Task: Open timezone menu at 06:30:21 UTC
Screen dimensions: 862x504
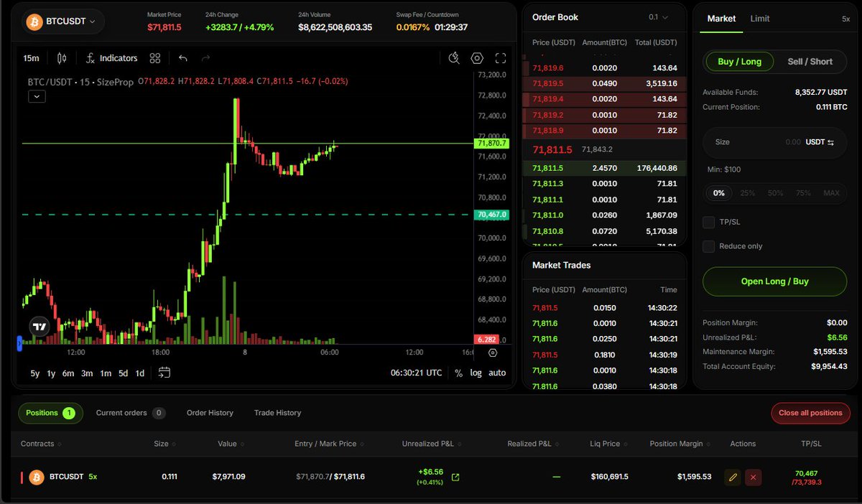Action: click(417, 373)
